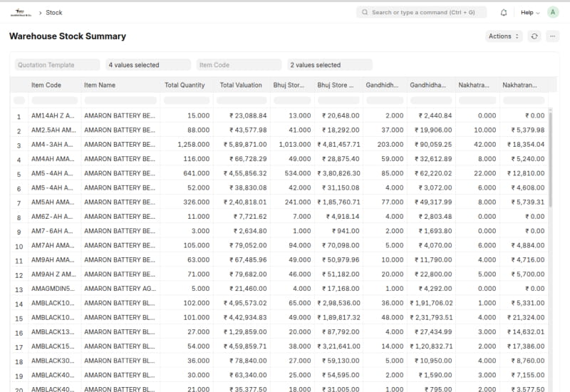Screen dimensions: 570x392
Task: Click the Total Valuation column header
Action: (x=241, y=85)
